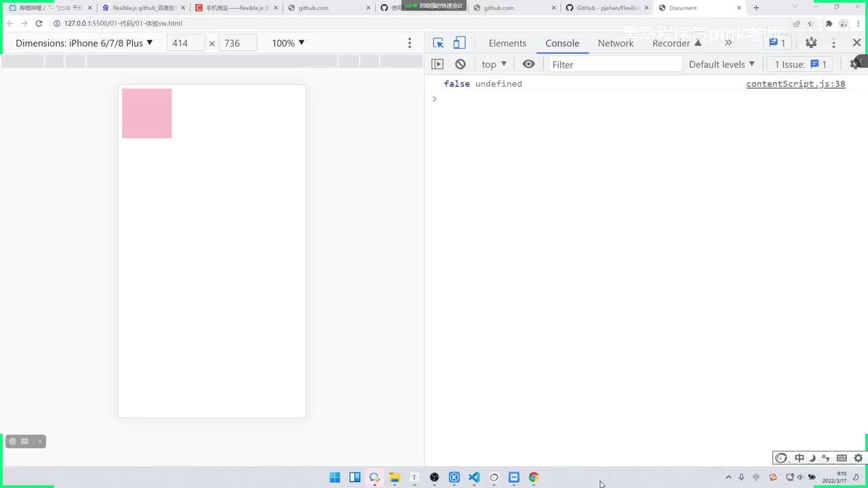
Task: Switch to the GitHub - pjehan/Flexible tab
Action: point(608,8)
